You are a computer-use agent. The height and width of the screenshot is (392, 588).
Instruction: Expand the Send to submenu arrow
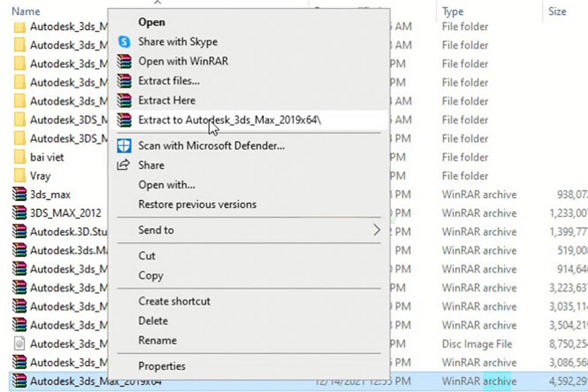(x=376, y=230)
